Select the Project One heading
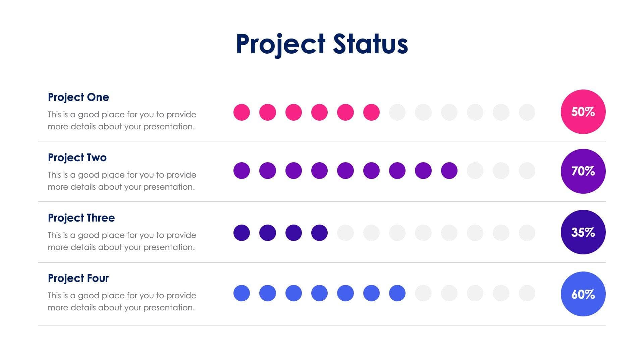 [x=78, y=97]
